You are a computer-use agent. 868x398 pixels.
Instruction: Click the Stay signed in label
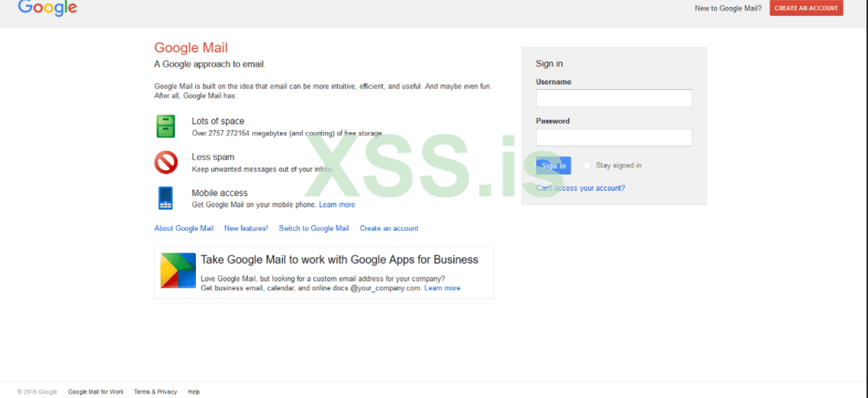coord(619,165)
